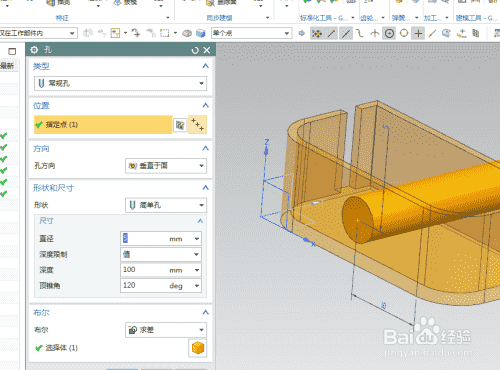Toggle Arc Center snap (circle with center dot)
The image size is (500, 370).
[389, 33]
